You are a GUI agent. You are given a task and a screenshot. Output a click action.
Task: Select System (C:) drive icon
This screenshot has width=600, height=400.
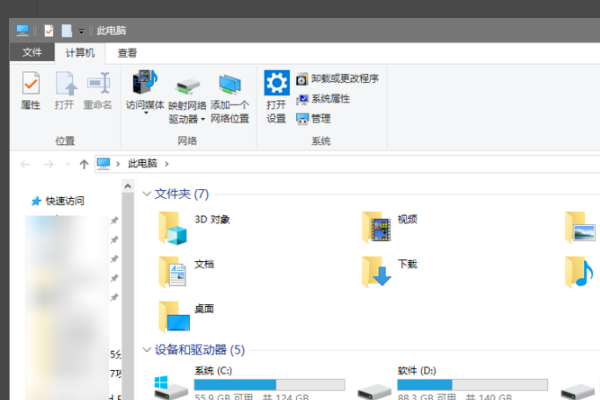pyautogui.click(x=171, y=387)
